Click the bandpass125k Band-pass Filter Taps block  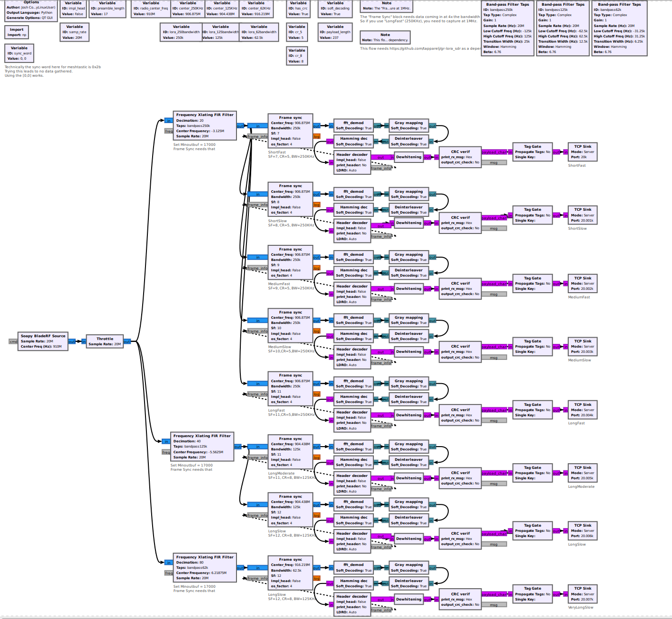click(x=563, y=28)
